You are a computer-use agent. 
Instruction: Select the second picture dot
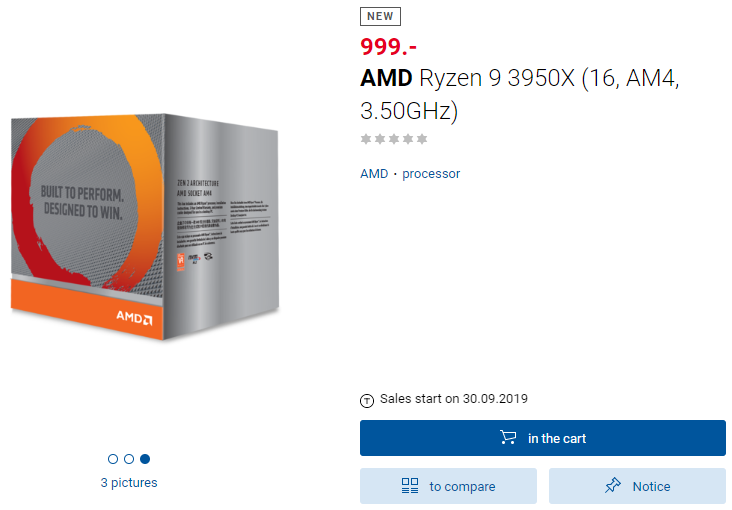click(129, 459)
